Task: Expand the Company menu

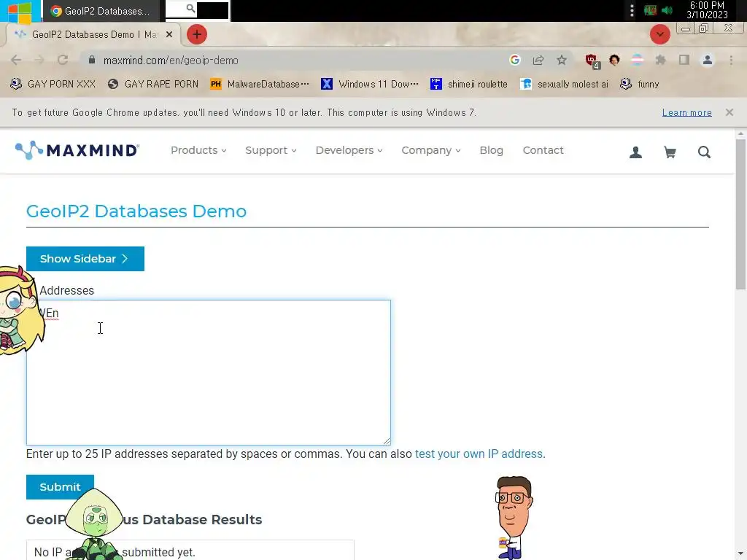Action: click(430, 150)
